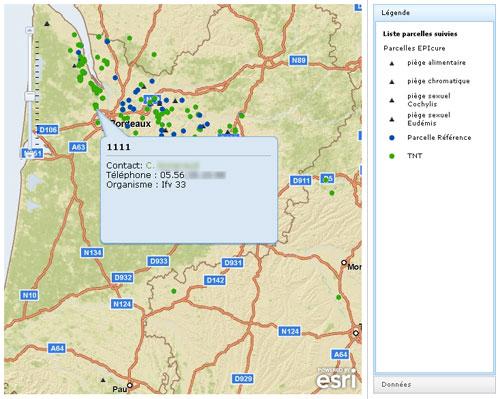The image size is (500, 399).
Task: Click the piège sexuel Eudémis legend icon
Action: (392, 119)
